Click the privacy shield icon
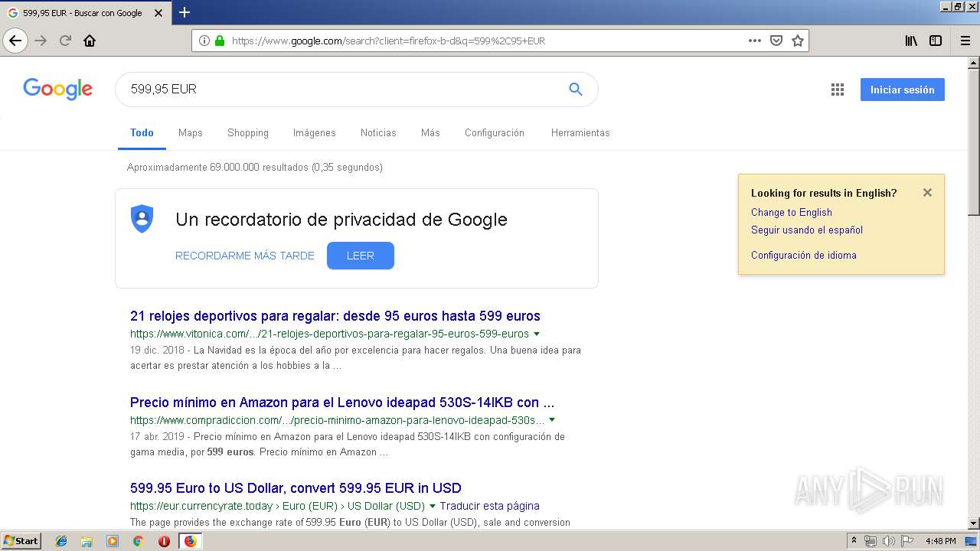This screenshot has width=980, height=551. click(142, 219)
